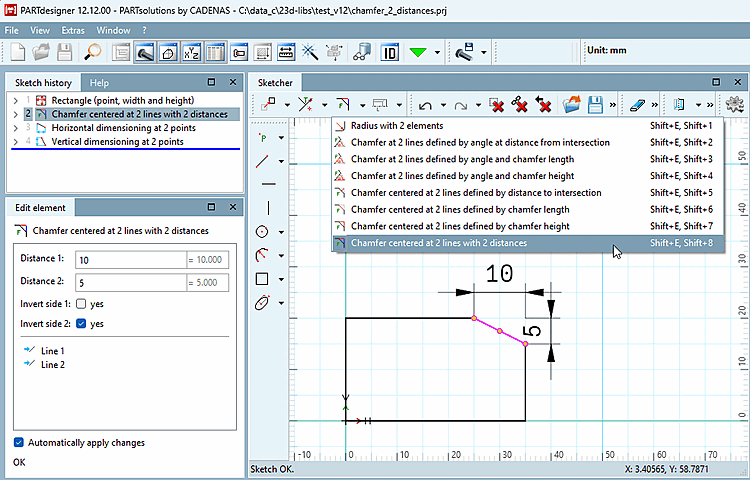The width and height of the screenshot is (750, 480).
Task: Expand the Chamfer centered history entry
Action: [15, 114]
